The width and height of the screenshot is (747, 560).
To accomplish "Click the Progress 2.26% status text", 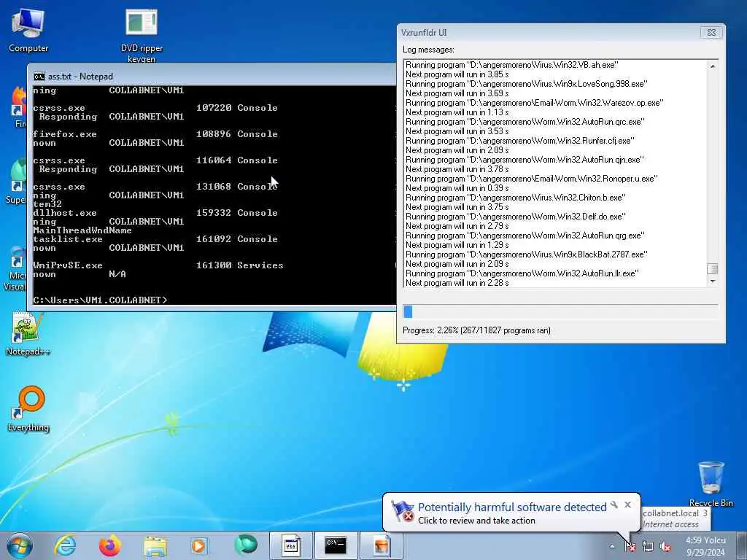I will pos(476,330).
